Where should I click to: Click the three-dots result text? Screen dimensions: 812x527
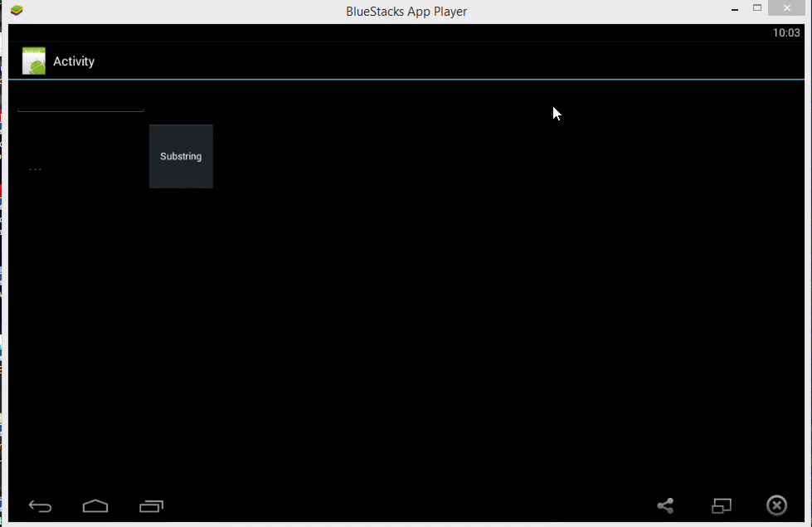point(35,169)
